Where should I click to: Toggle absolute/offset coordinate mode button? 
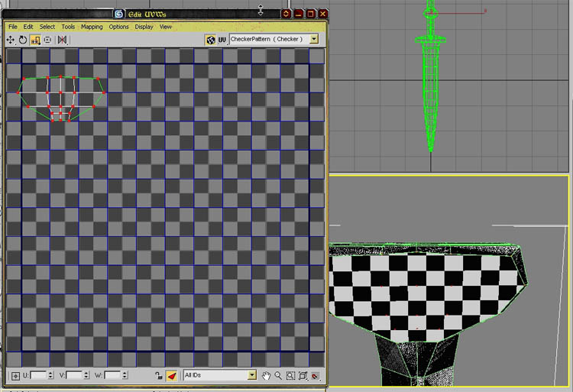[15, 376]
